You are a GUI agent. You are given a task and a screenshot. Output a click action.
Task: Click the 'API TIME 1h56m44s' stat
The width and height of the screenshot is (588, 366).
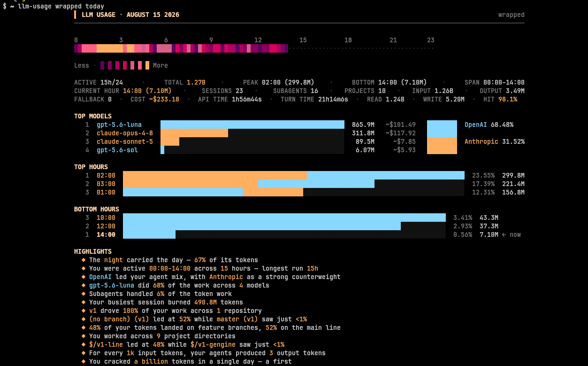pos(230,99)
